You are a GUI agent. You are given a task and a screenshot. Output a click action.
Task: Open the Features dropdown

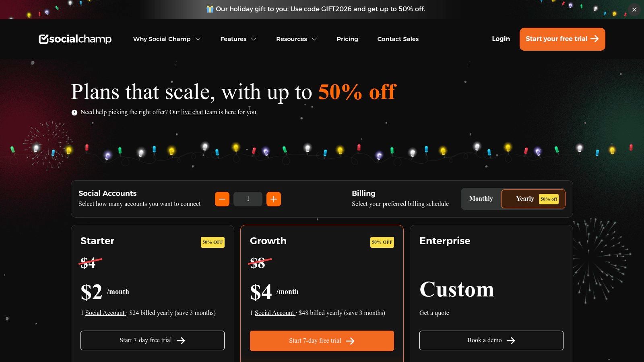point(238,39)
